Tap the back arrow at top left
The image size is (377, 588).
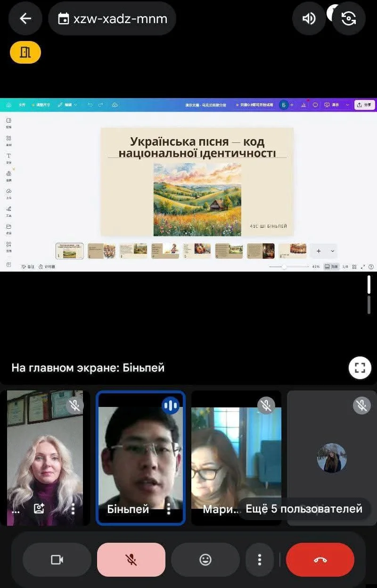click(25, 18)
